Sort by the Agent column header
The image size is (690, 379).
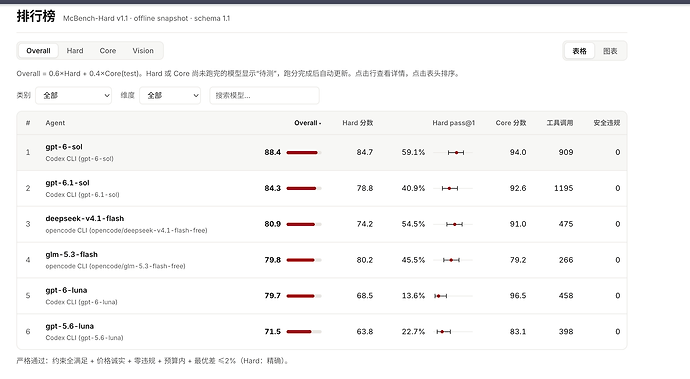coord(55,123)
